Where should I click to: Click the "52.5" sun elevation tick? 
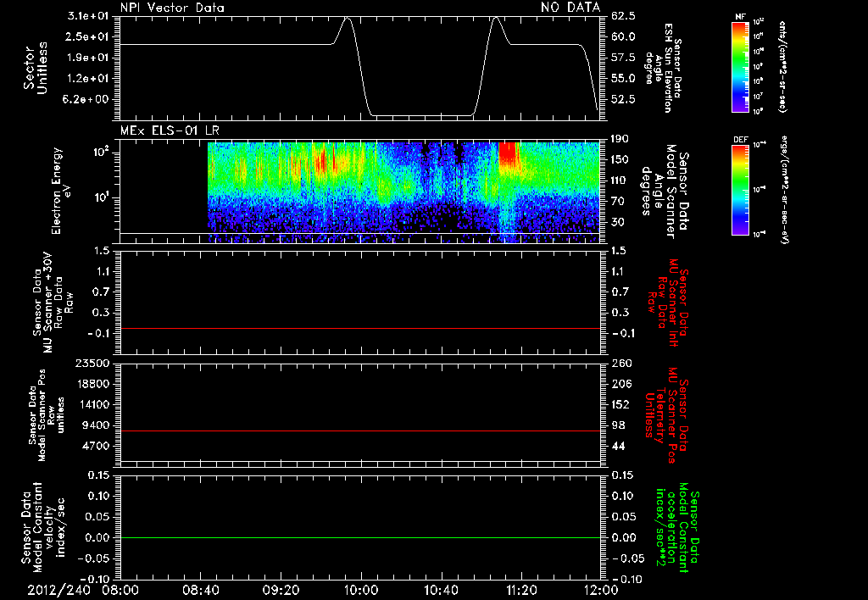623,99
